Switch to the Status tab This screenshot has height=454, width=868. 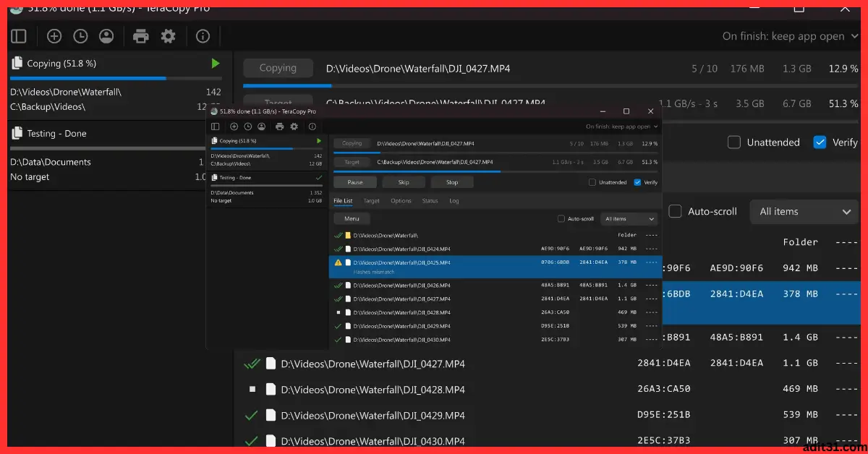coord(430,201)
